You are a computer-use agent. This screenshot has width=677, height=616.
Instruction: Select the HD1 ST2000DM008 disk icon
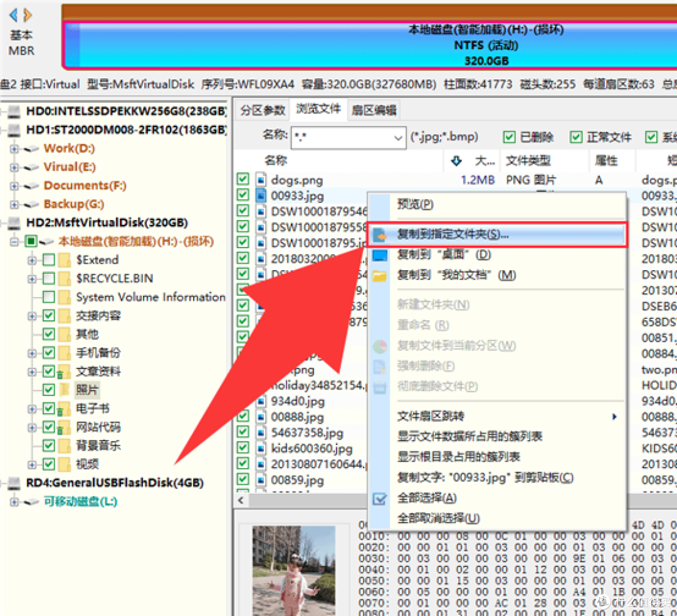(x=14, y=130)
